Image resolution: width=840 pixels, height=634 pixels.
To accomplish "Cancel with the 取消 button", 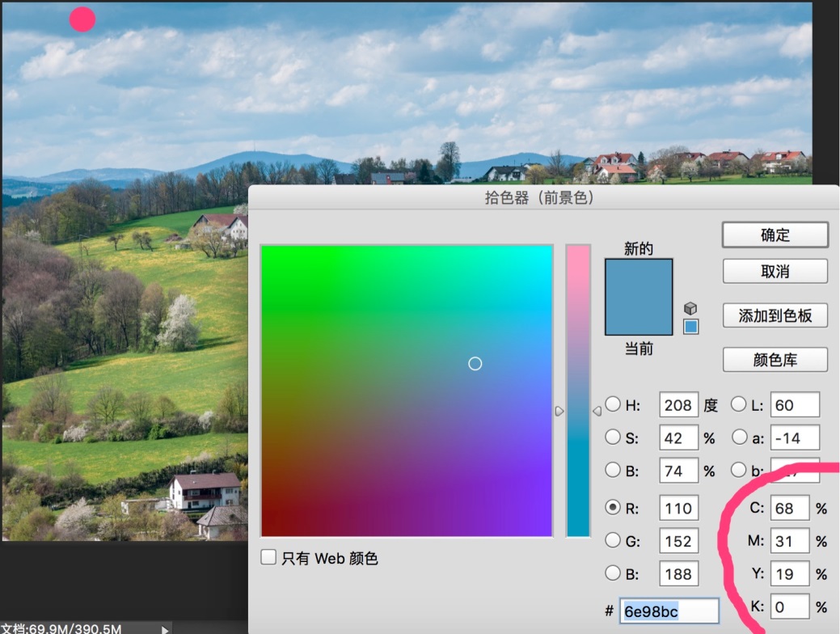I will point(775,271).
